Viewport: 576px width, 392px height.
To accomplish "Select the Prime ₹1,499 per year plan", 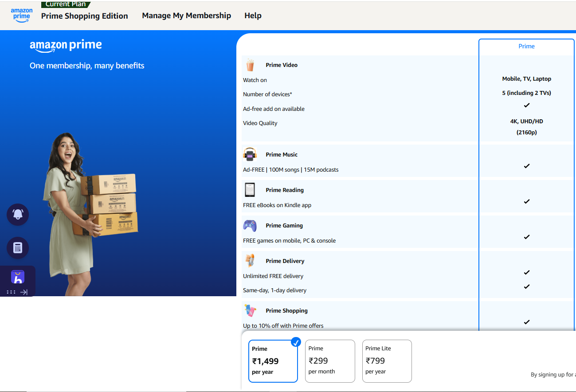I will point(273,361).
